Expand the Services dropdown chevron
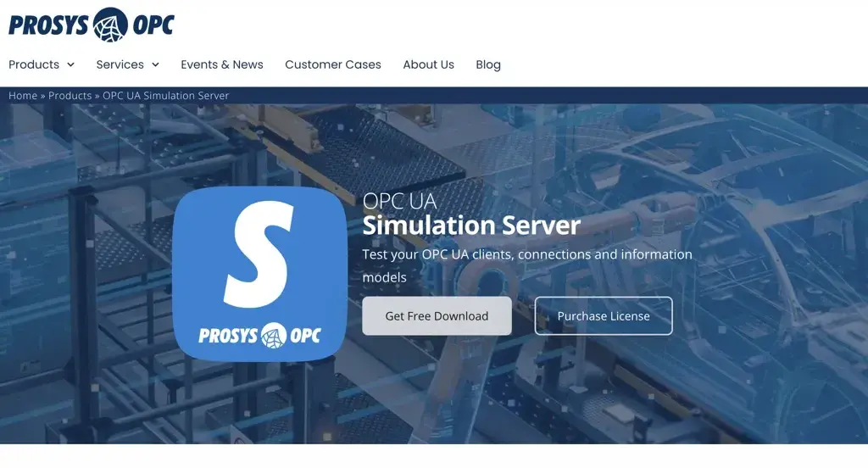 pyautogui.click(x=156, y=64)
